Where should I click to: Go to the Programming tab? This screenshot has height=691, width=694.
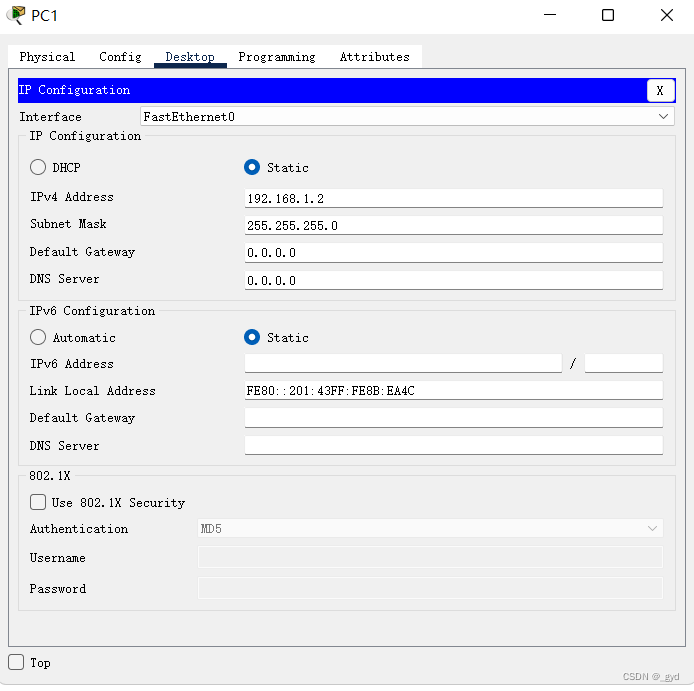[277, 57]
